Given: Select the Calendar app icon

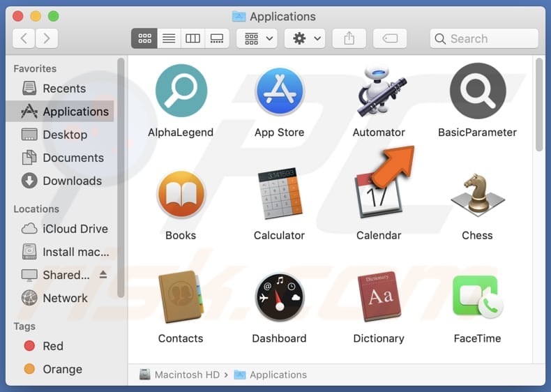Looking at the screenshot, I should [379, 195].
